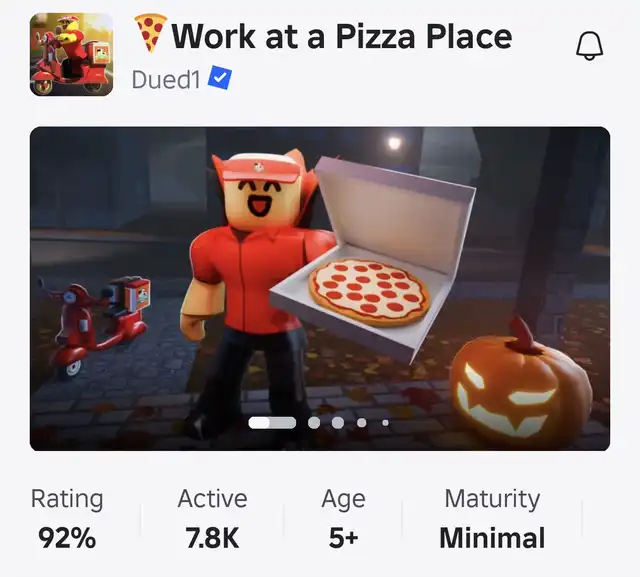Open the 5+ Age guideline

coord(343,519)
